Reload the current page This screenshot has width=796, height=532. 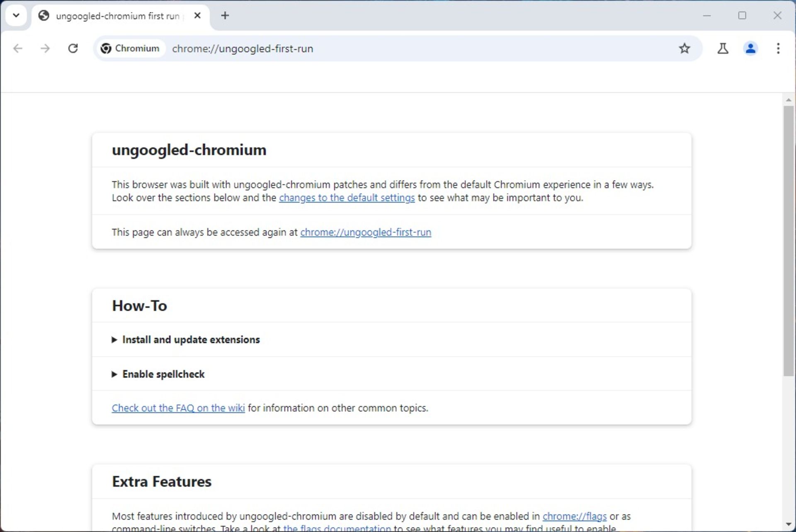[73, 48]
